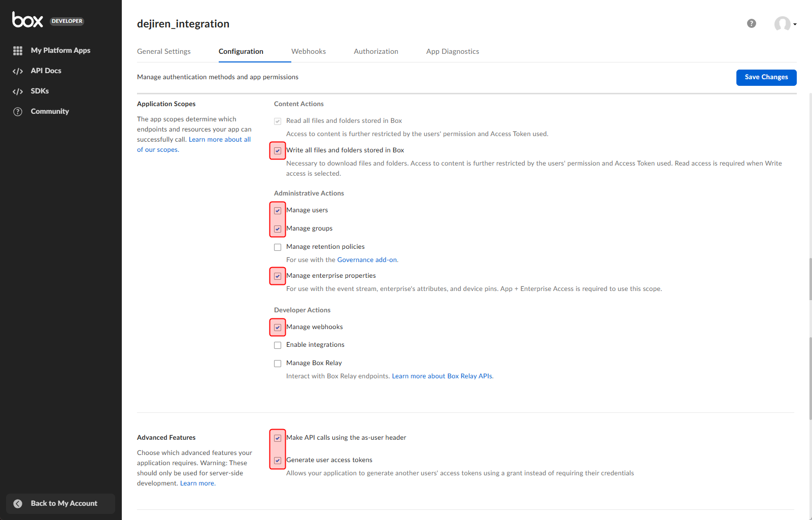
Task: Go to the App Diagnostics tab
Action: coord(453,51)
